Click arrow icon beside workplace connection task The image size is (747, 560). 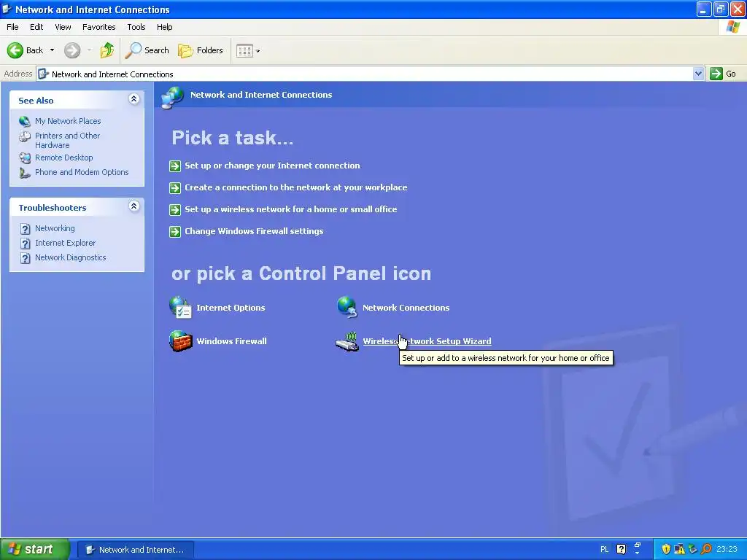click(x=175, y=187)
